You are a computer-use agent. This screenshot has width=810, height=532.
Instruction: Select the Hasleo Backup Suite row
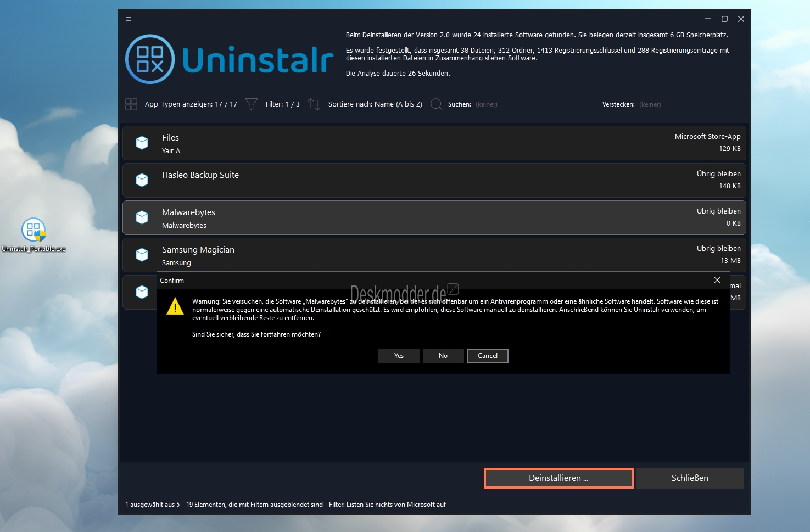click(x=434, y=181)
